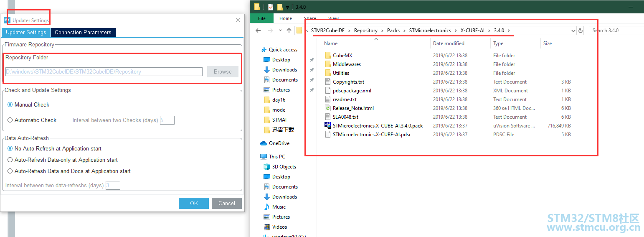This screenshot has width=644, height=237.
Task: Sort the file list by Size column
Action: pyautogui.click(x=548, y=43)
